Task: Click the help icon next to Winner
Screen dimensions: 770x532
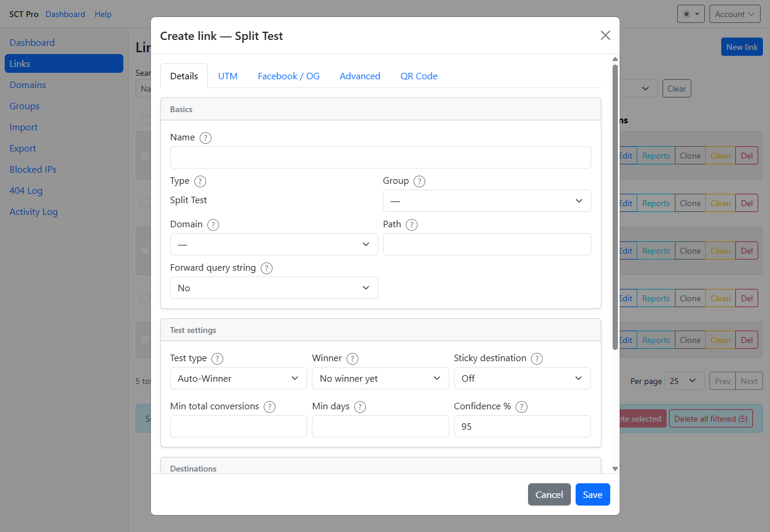Action: (352, 359)
